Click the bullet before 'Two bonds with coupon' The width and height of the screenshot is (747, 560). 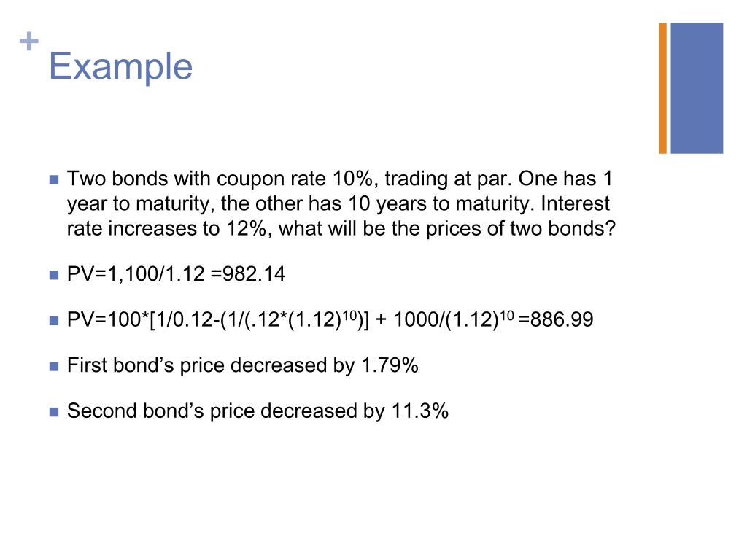(53, 179)
